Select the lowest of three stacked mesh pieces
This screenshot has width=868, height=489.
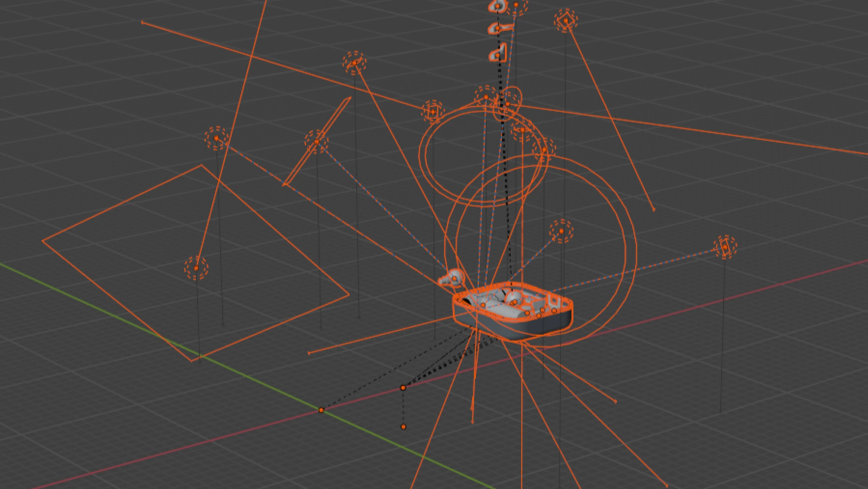[x=498, y=53]
